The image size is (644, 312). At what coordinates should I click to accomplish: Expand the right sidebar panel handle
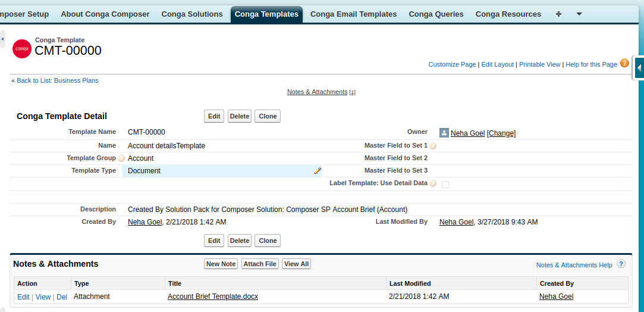pyautogui.click(x=639, y=68)
